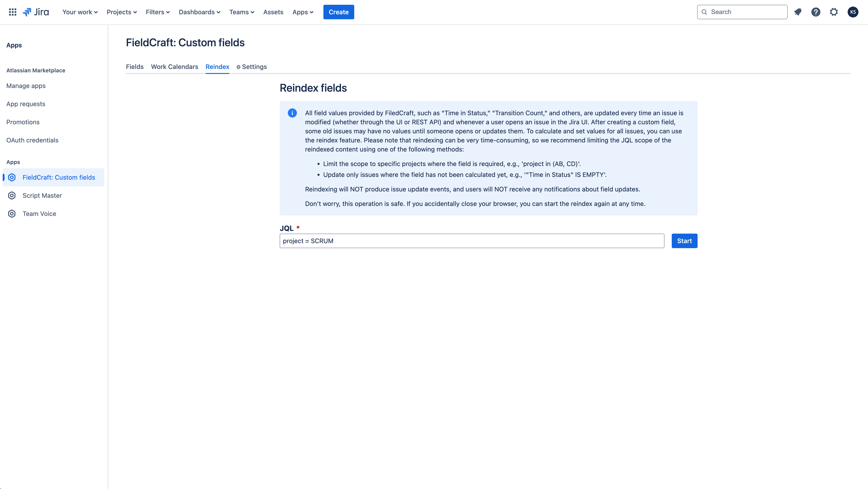The width and height of the screenshot is (868, 489).
Task: Click the Team Voice app icon
Action: [12, 214]
